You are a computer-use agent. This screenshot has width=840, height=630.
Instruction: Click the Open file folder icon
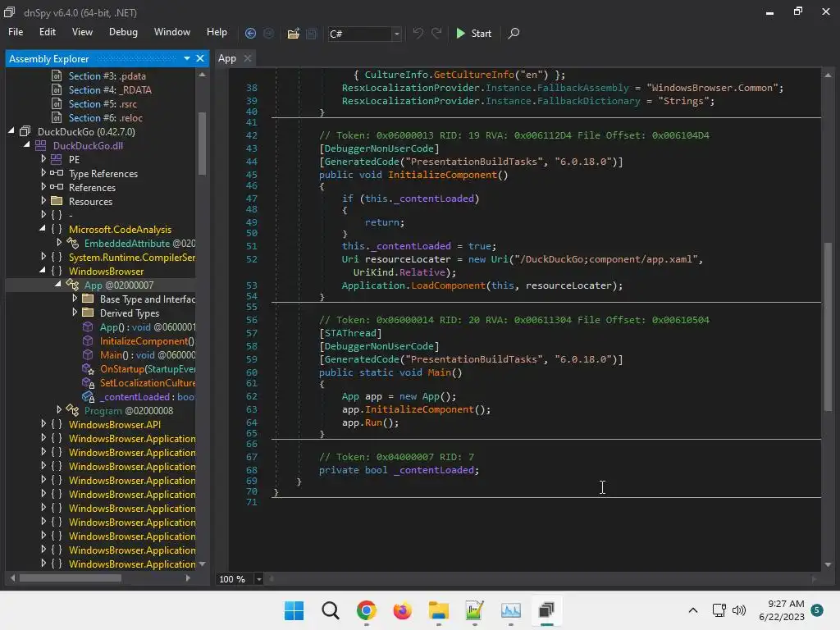[293, 34]
